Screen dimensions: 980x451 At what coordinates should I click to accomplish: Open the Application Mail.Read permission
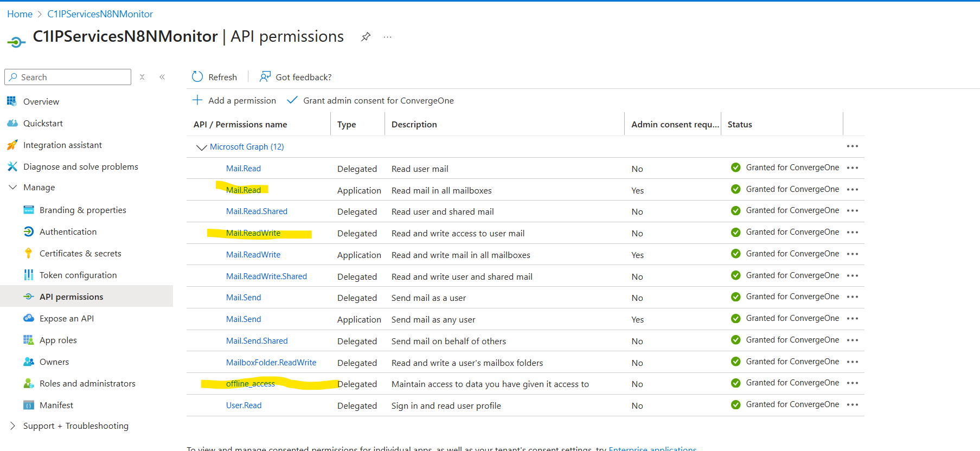[x=244, y=190]
